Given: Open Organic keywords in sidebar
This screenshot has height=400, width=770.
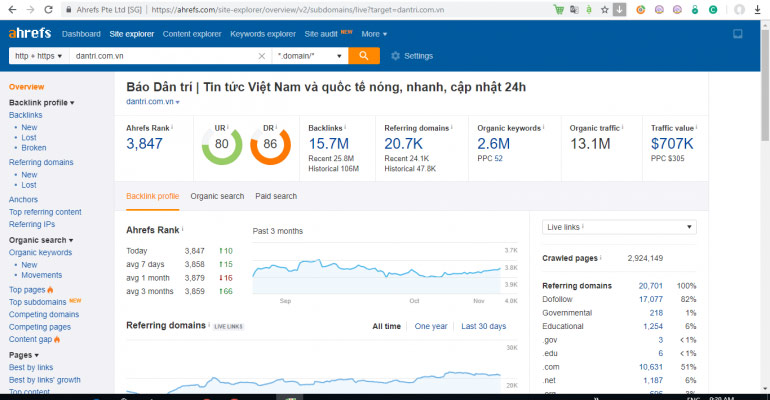Looking at the screenshot, I should point(40,252).
